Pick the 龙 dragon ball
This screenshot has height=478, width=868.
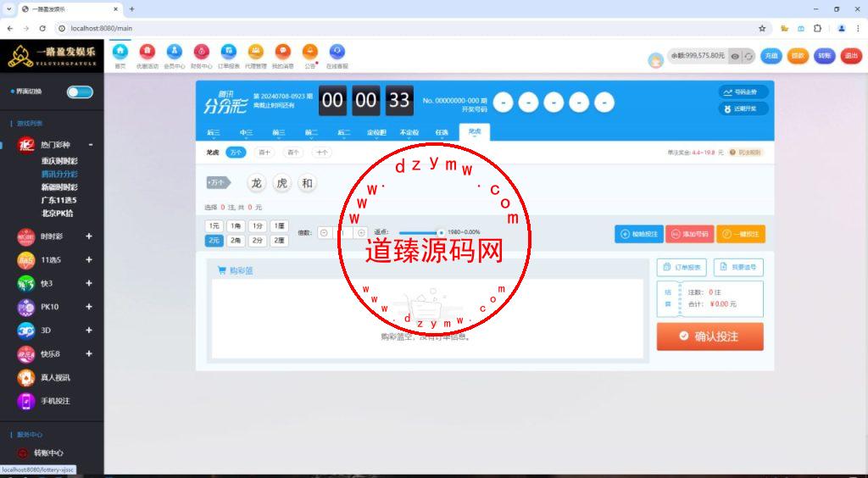pos(256,183)
